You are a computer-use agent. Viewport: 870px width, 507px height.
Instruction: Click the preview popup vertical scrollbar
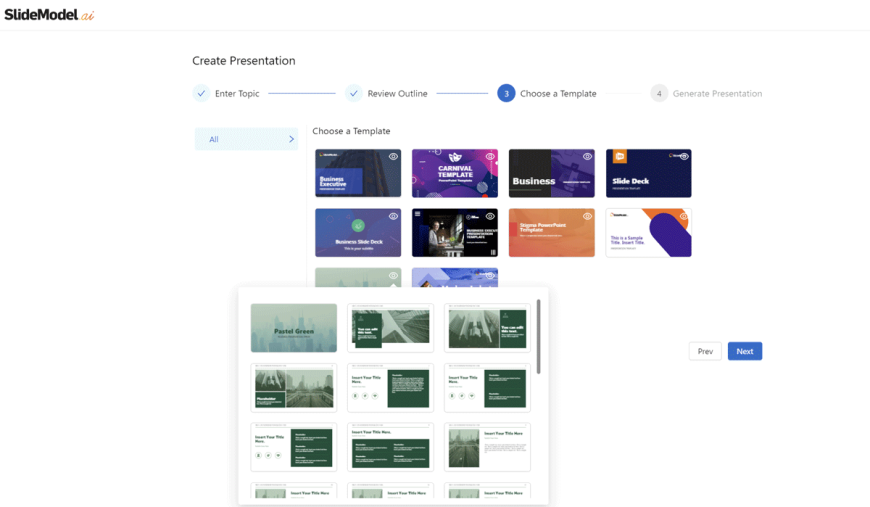click(x=539, y=335)
